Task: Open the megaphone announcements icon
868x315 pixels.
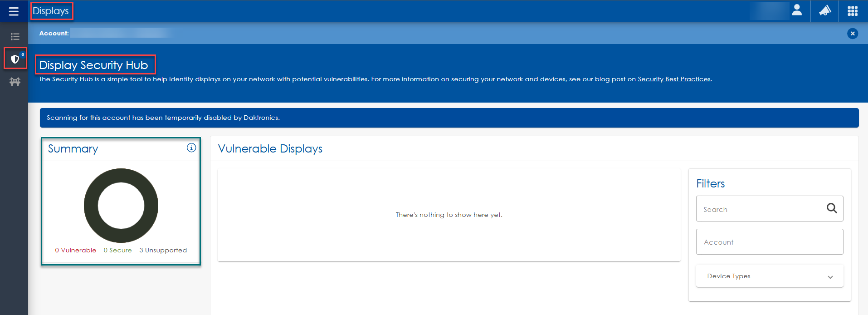Action: click(x=824, y=10)
